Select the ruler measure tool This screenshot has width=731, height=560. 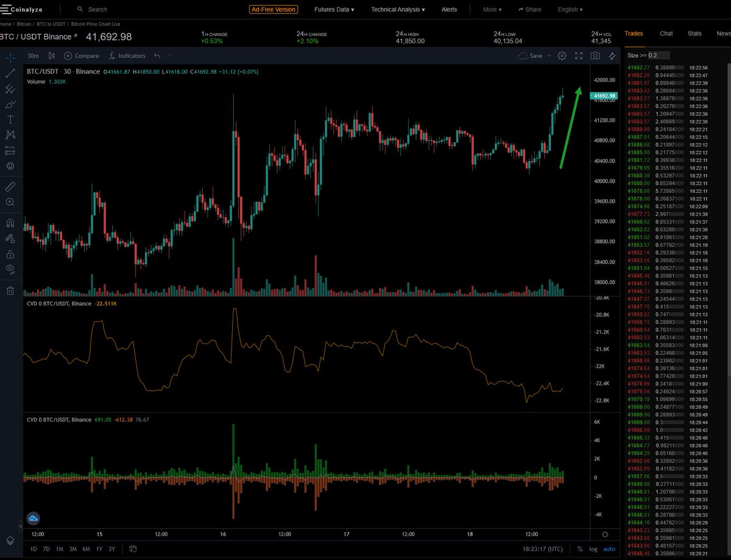click(x=10, y=186)
